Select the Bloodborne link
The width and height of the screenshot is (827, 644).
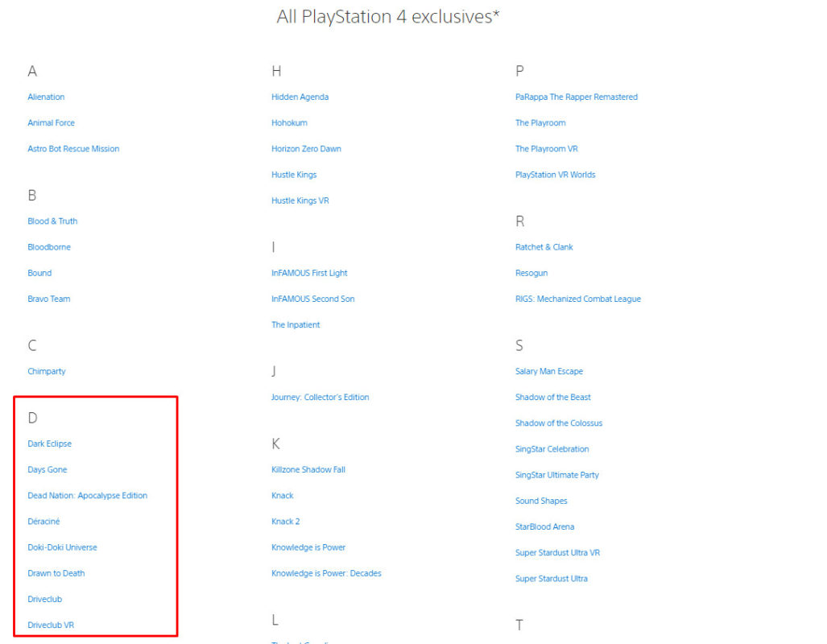(x=49, y=247)
